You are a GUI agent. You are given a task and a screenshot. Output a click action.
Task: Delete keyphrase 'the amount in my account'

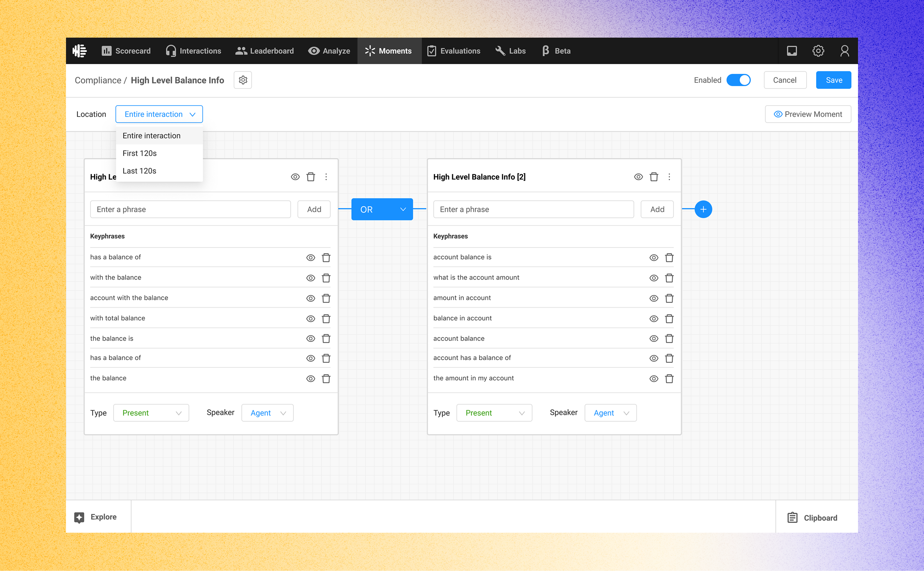click(x=669, y=378)
